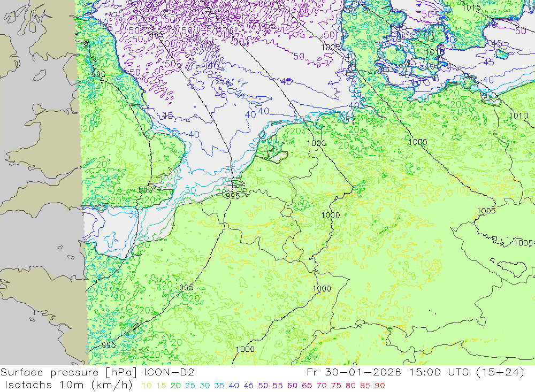Select the 65 value in isotach legend

pyautogui.click(x=307, y=386)
